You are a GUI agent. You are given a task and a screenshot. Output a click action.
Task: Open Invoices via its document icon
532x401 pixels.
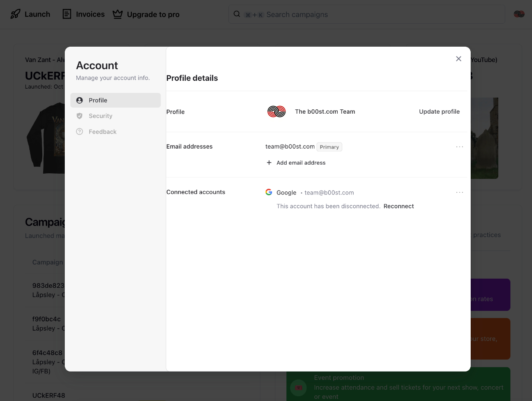(67, 14)
